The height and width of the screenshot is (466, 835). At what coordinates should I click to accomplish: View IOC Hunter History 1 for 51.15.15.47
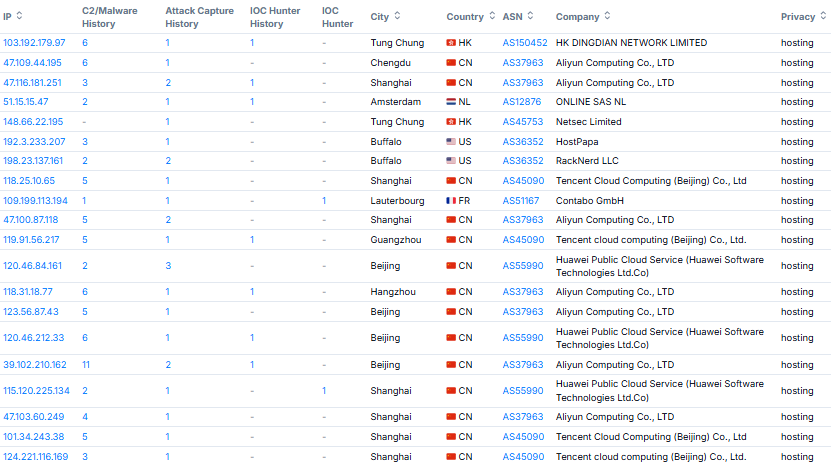point(252,102)
